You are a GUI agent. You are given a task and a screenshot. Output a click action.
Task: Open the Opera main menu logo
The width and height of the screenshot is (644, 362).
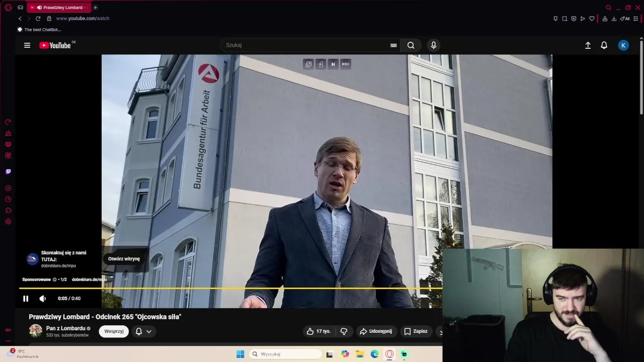point(8,8)
